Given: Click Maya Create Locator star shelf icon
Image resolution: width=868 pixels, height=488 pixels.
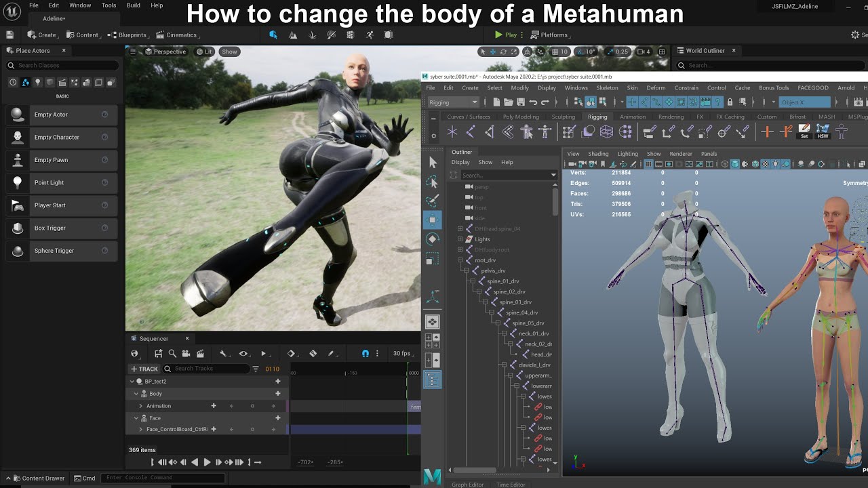Looking at the screenshot, I should tap(452, 132).
